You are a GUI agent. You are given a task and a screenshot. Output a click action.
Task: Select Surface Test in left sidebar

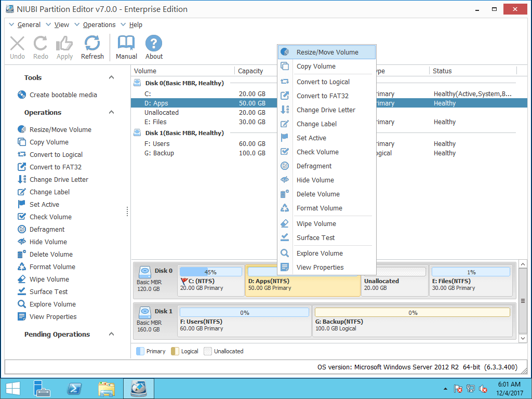click(43, 292)
